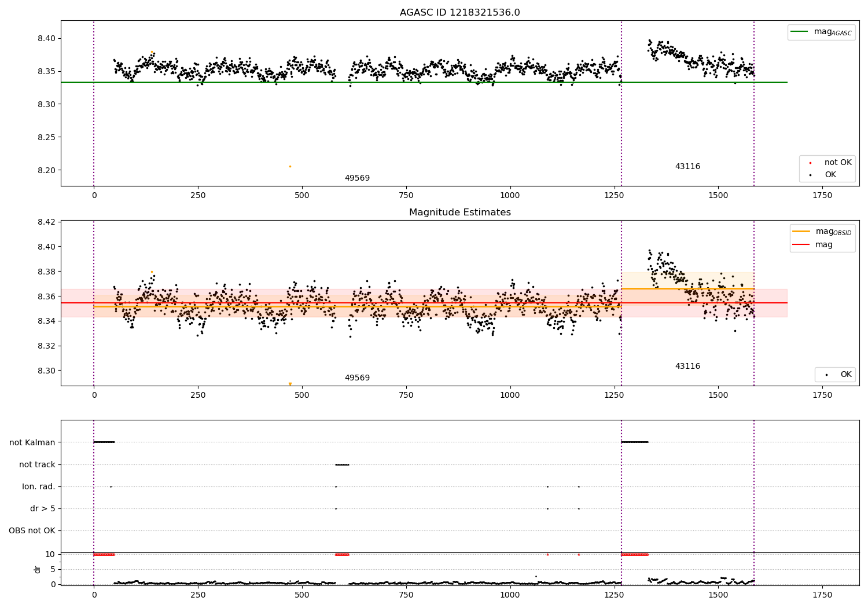Click the 49569 OBSID label in top plot
This screenshot has height=608, width=868.
[357, 178]
